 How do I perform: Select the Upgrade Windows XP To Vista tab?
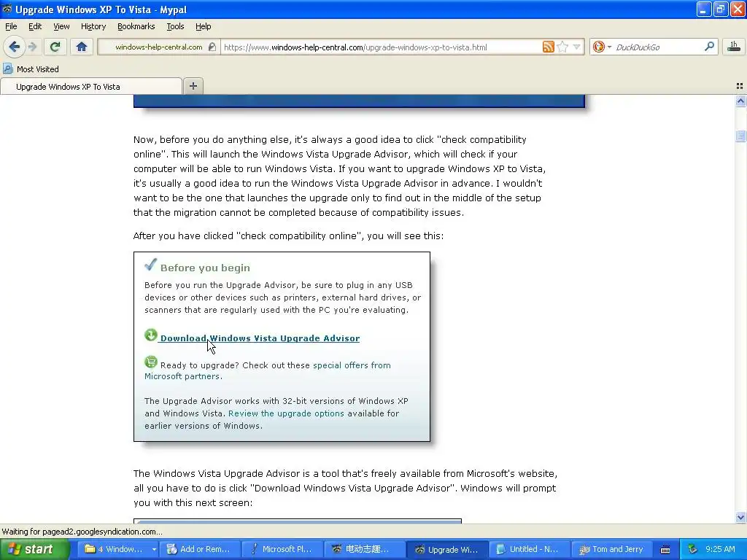click(91, 86)
